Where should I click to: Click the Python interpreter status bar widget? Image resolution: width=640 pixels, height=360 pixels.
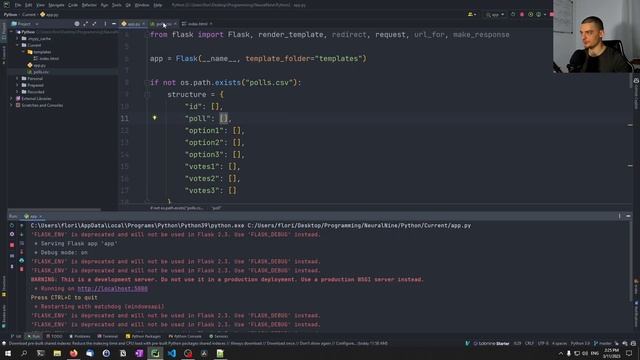[x=580, y=344]
